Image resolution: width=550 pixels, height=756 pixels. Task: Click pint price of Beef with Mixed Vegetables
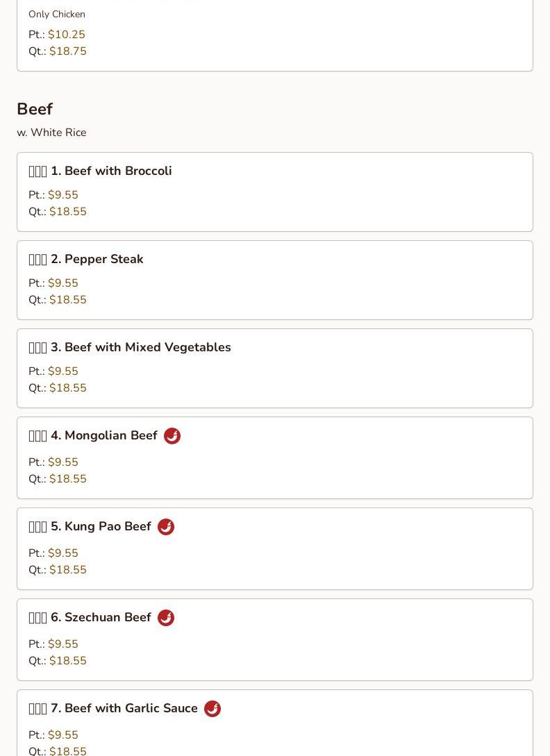pos(62,371)
